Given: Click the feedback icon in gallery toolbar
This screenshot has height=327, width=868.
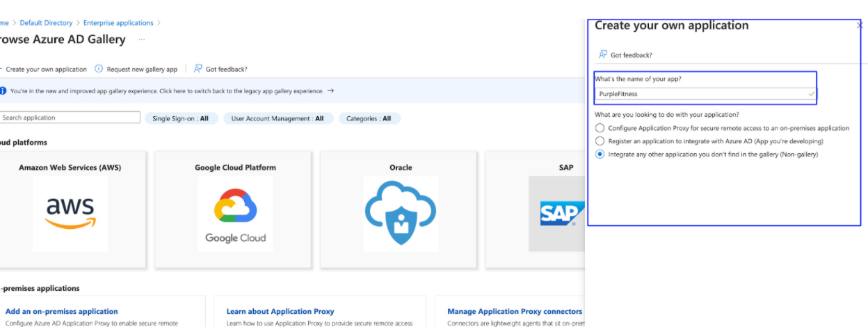Looking at the screenshot, I should click(x=198, y=69).
